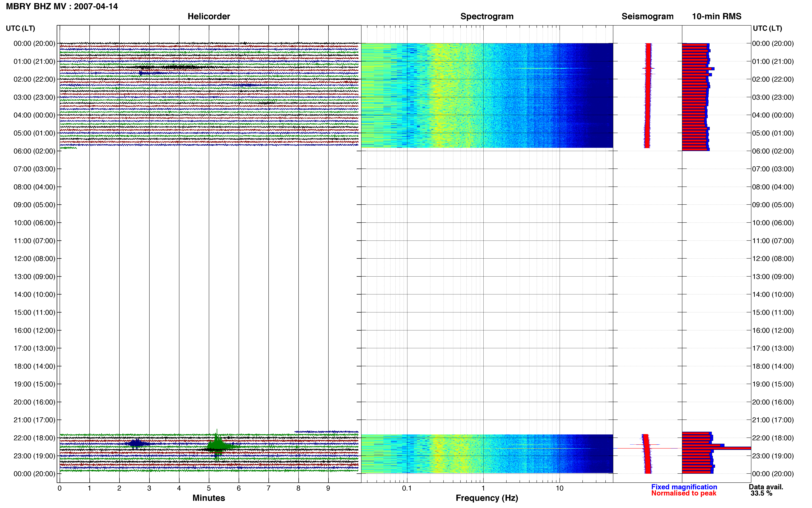The width and height of the screenshot is (812, 508).
Task: Click right time label '00:00 (20:00)' at bottom
Action: click(x=773, y=474)
